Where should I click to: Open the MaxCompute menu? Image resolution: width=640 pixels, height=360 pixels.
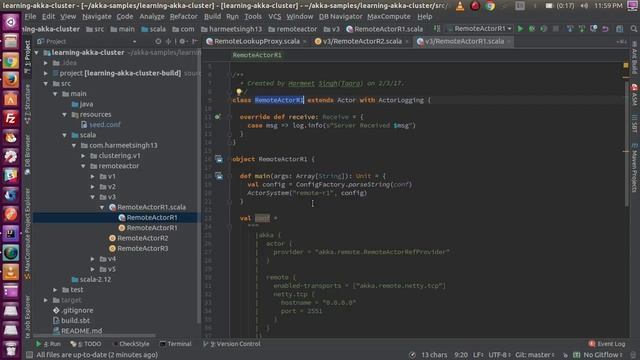[389, 16]
